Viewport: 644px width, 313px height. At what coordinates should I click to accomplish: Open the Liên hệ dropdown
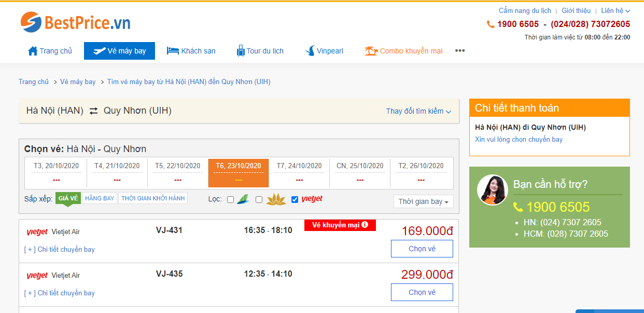click(x=615, y=10)
